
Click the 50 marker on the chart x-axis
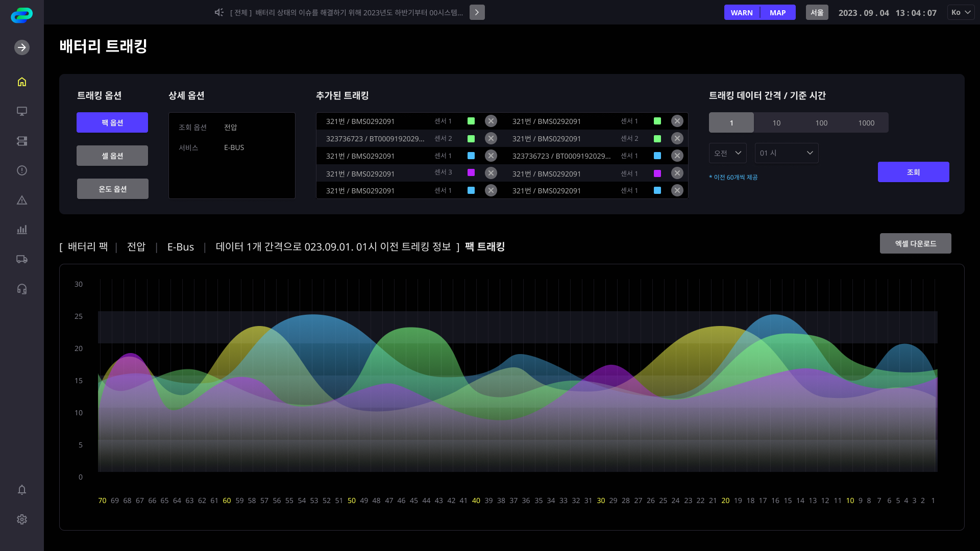pos(352,500)
